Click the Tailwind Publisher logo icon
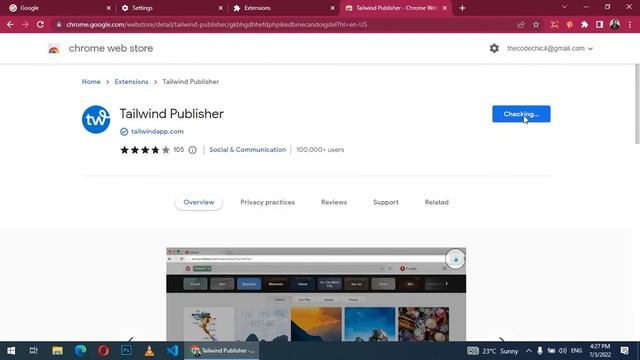640x360 pixels. [x=96, y=119]
